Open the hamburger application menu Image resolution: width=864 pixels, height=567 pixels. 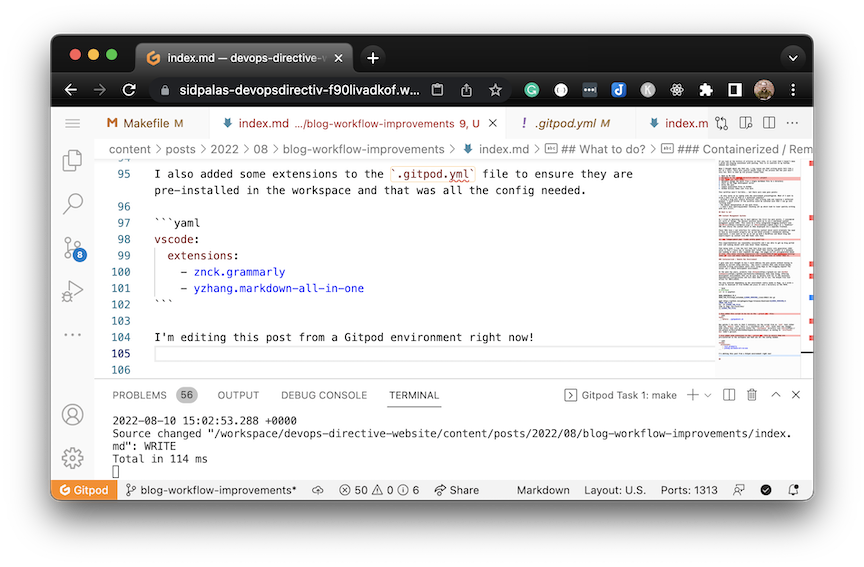pyautogui.click(x=72, y=123)
